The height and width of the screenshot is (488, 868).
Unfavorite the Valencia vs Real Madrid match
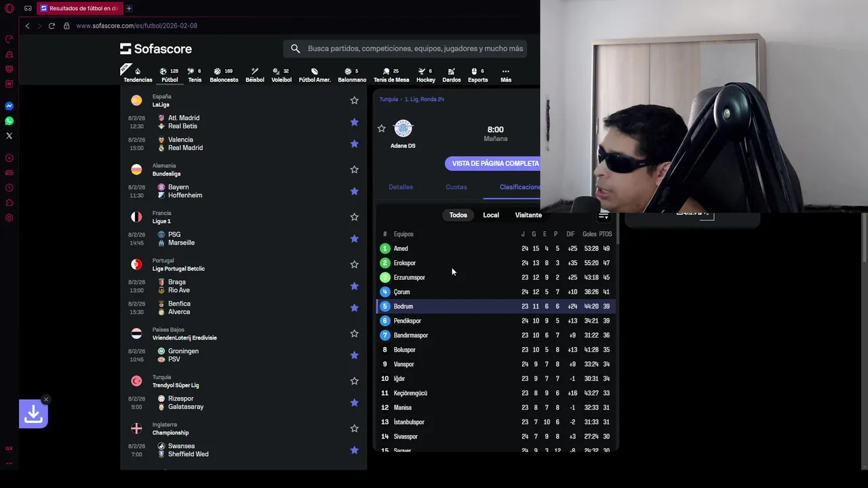tap(354, 144)
